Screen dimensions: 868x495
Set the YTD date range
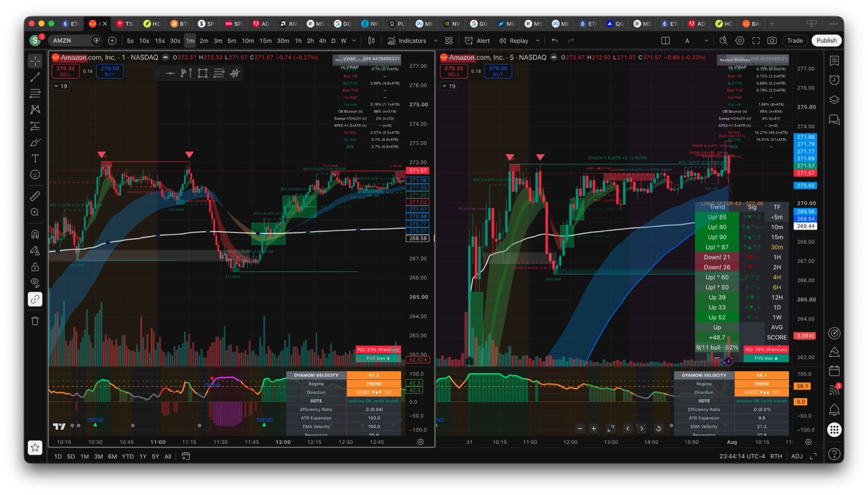(128, 456)
